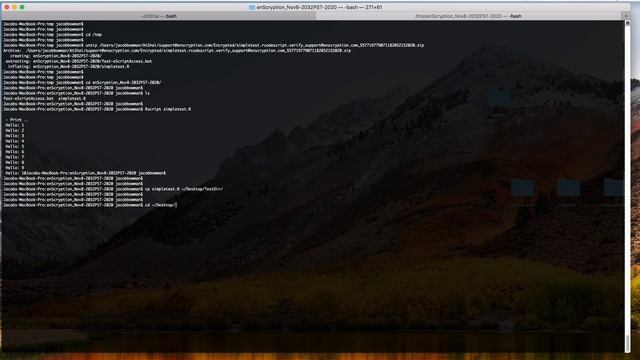
Task: Click the 'Archive:' output line
Action: pos(177,51)
